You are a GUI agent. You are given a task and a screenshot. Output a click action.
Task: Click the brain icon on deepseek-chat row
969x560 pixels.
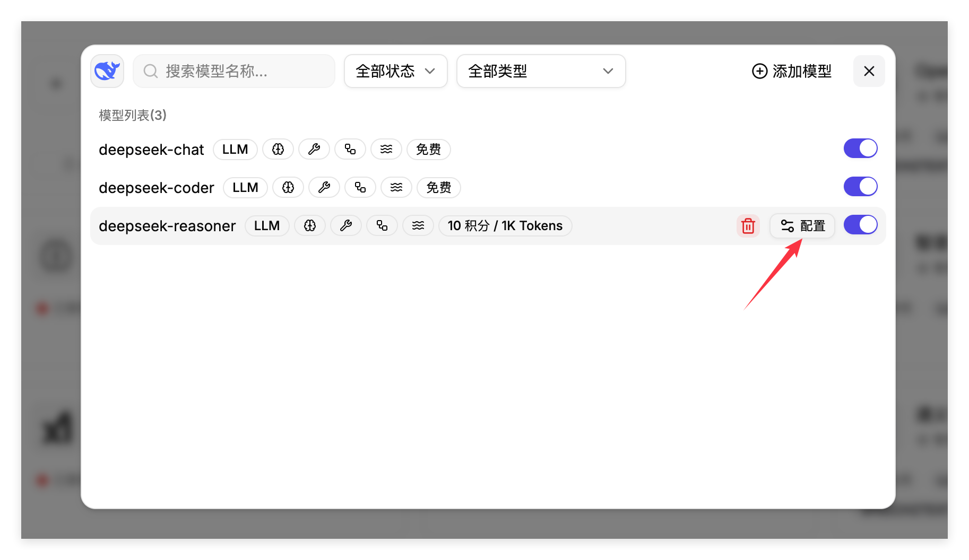click(278, 150)
